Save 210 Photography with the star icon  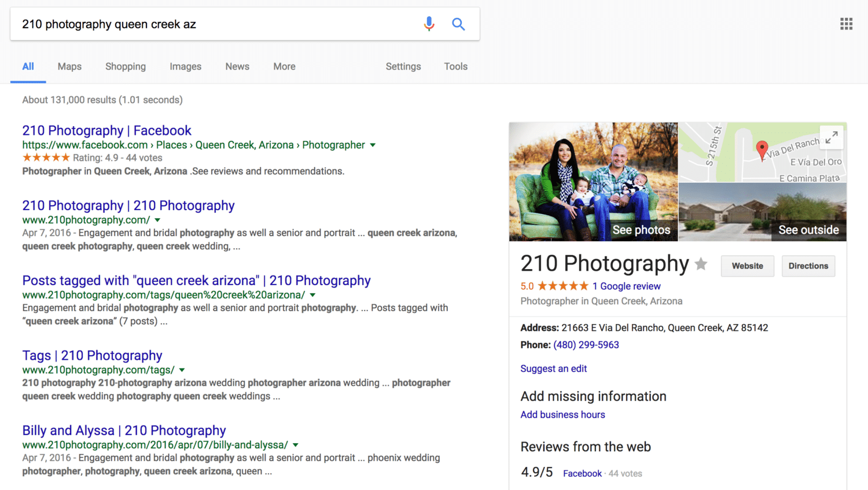(x=701, y=264)
